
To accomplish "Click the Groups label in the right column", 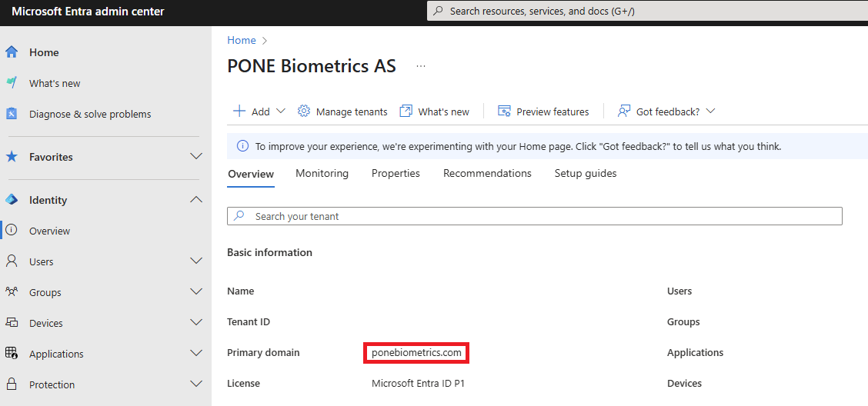I will pos(683,321).
